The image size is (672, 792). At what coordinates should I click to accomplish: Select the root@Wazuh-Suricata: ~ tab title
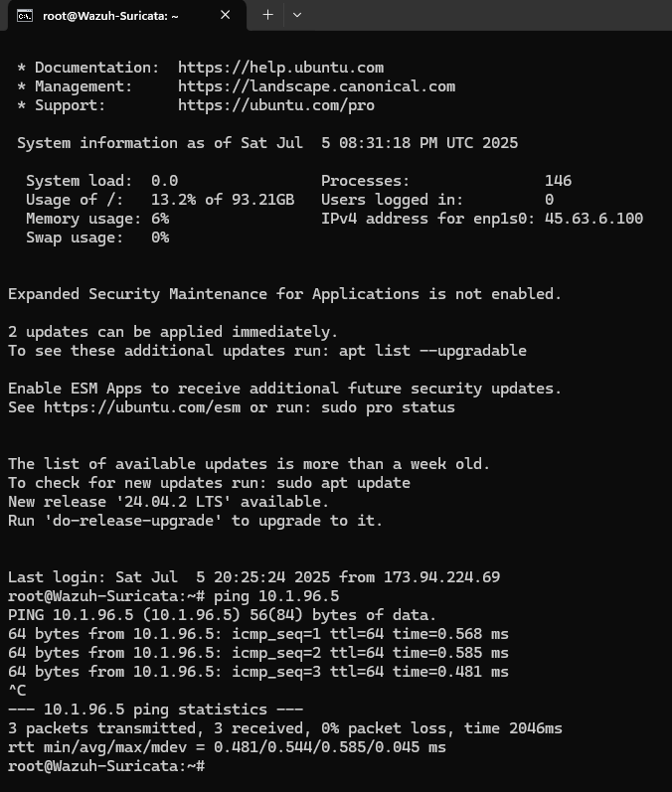(110, 16)
